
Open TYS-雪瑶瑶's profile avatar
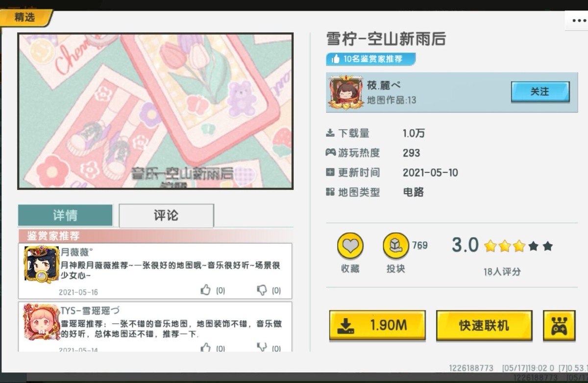click(41, 322)
